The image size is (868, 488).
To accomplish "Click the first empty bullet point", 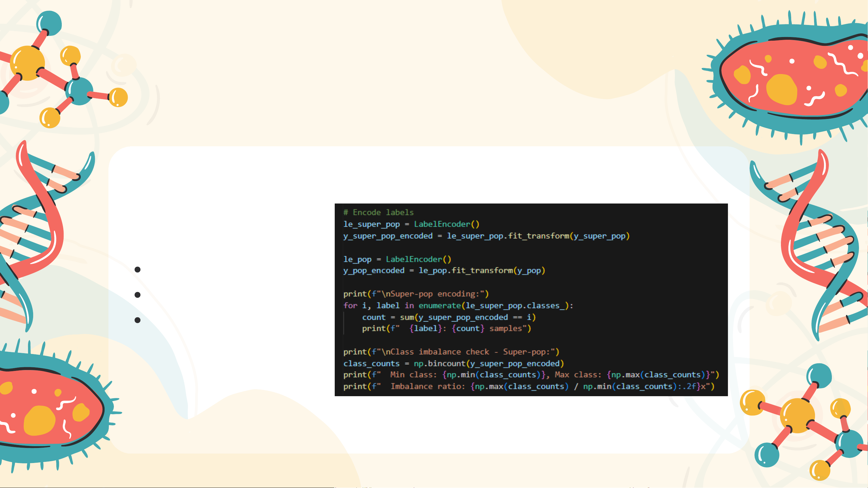I will 137,269.
